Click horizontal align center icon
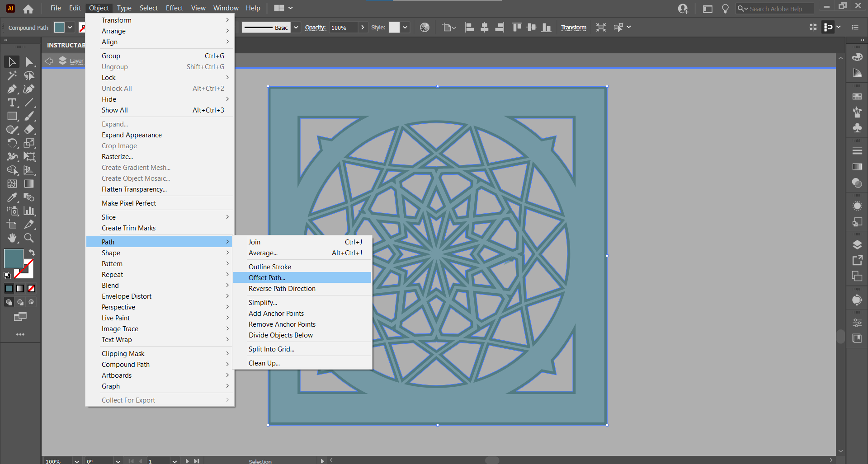Screen dimensions: 868x464 (x=484, y=28)
